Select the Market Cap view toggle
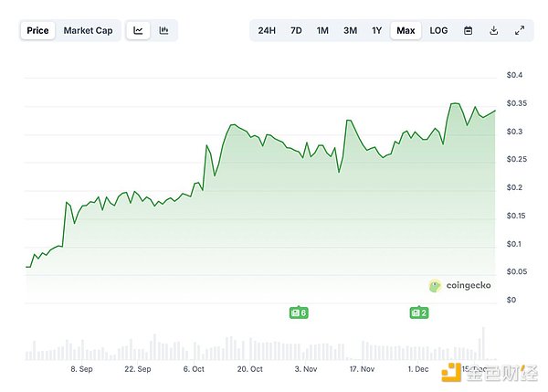 (88, 30)
